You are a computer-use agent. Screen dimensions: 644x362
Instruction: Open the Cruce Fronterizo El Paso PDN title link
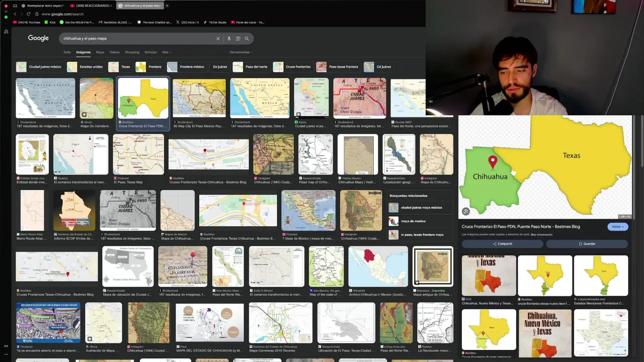pos(521,227)
